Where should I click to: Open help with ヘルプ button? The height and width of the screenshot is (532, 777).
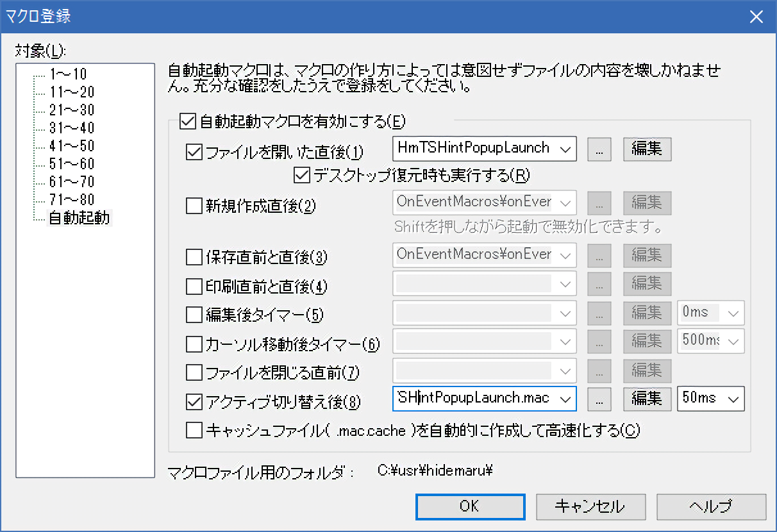(710, 506)
